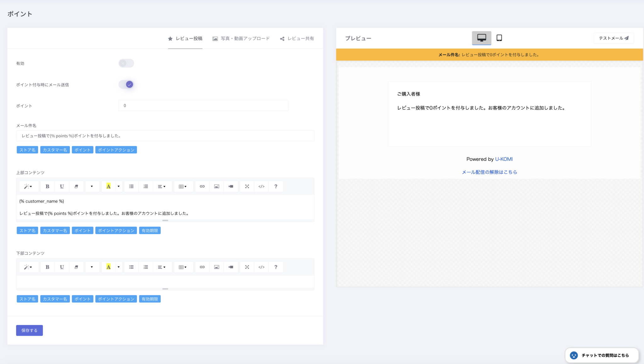
Task: Click the unordered list icon in the 上部コンテンツ toolbar
Action: (131, 186)
